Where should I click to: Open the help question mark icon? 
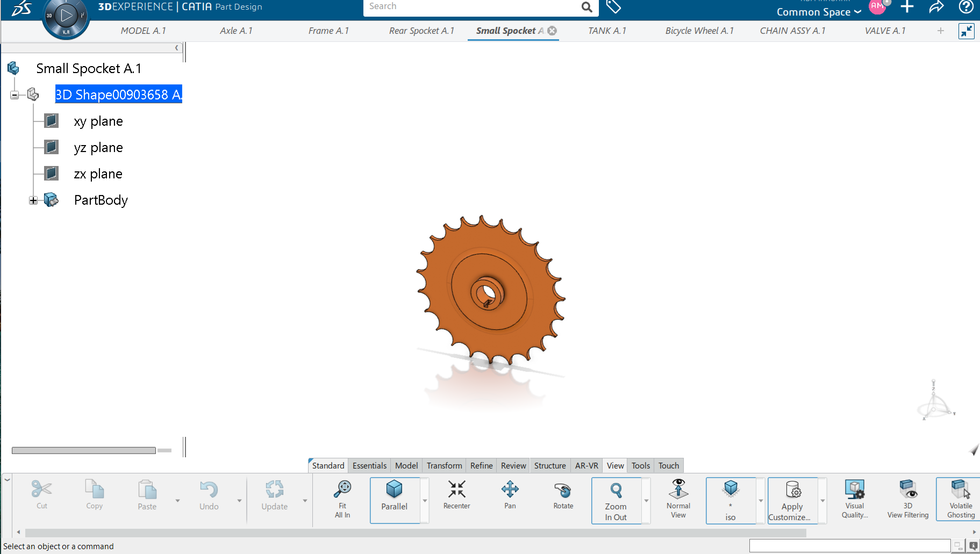coord(966,6)
